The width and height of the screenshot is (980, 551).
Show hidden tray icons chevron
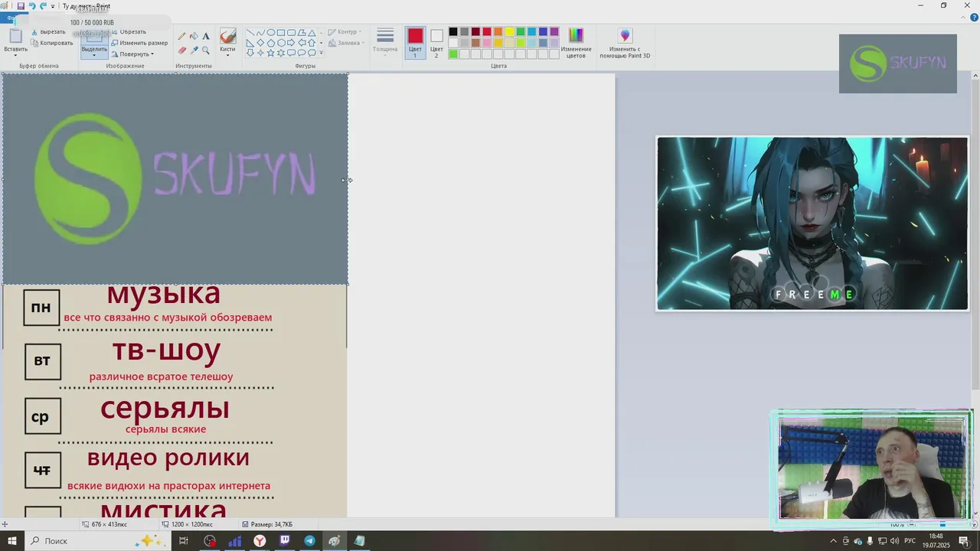pyautogui.click(x=834, y=541)
